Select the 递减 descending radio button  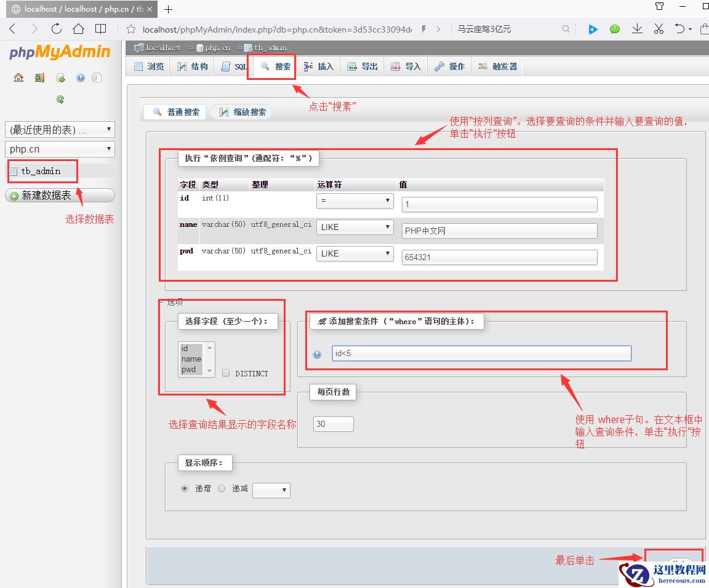point(222,488)
